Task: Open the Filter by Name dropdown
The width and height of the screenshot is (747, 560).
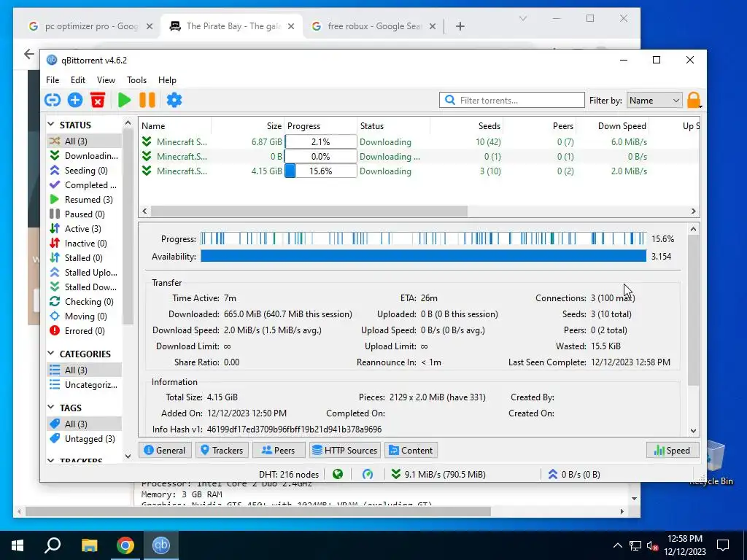Action: 654,101
